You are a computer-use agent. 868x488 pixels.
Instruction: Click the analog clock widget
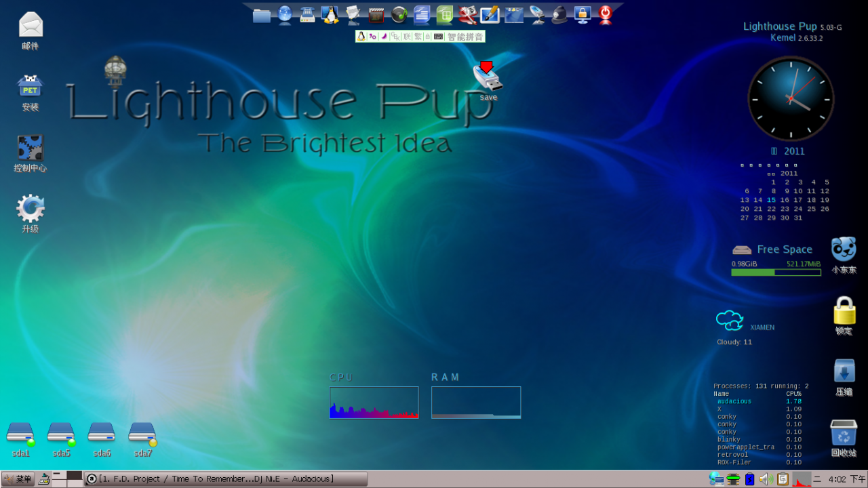click(x=791, y=99)
